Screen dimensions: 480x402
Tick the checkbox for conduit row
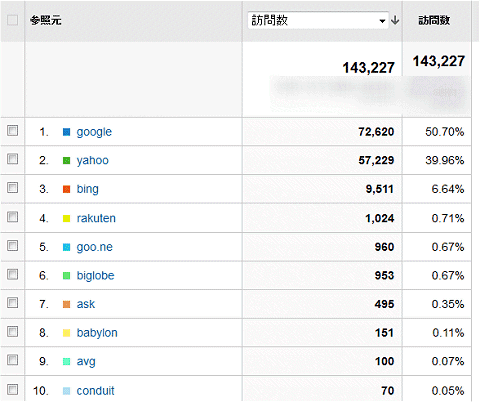click(x=12, y=389)
